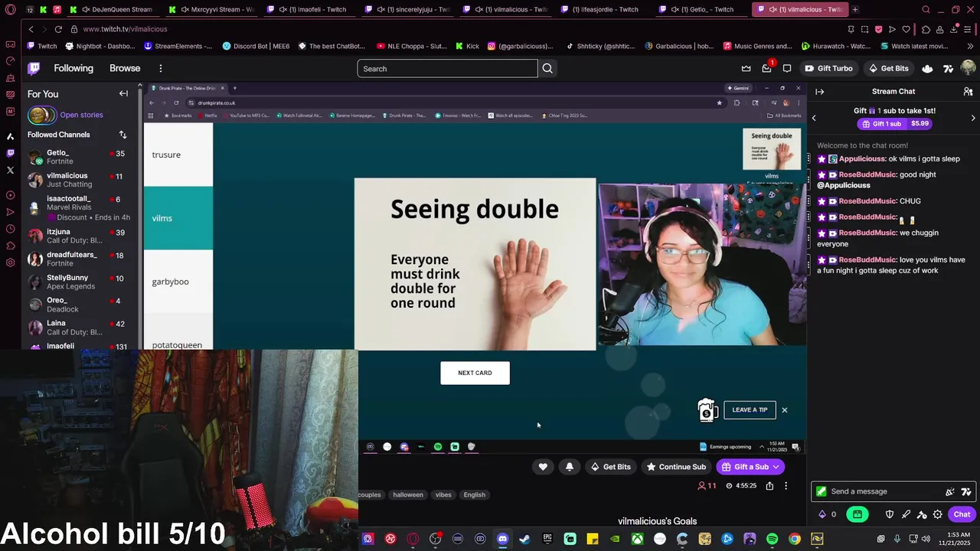Click Gift 1 sub $5.99 button
980x551 pixels.
tap(895, 123)
